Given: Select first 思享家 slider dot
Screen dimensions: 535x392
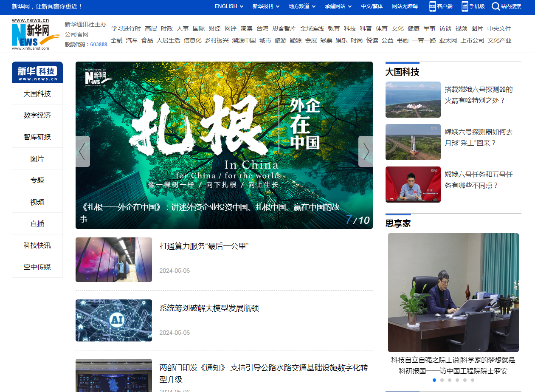Looking at the screenshot, I should coord(434,380).
